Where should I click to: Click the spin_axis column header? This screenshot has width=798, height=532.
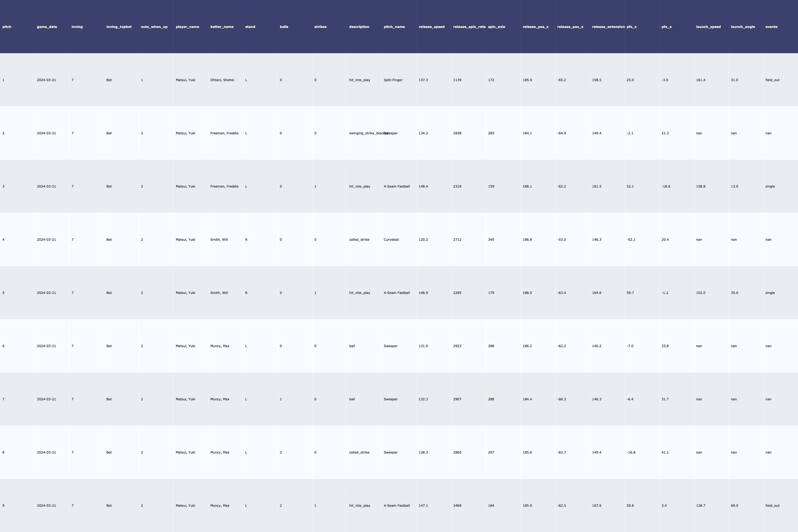coord(496,27)
